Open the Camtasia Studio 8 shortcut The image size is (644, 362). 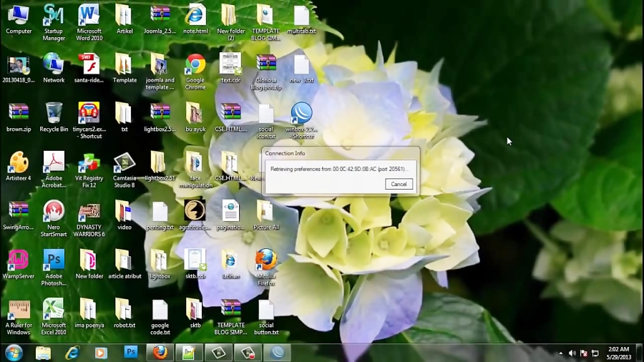click(x=124, y=163)
